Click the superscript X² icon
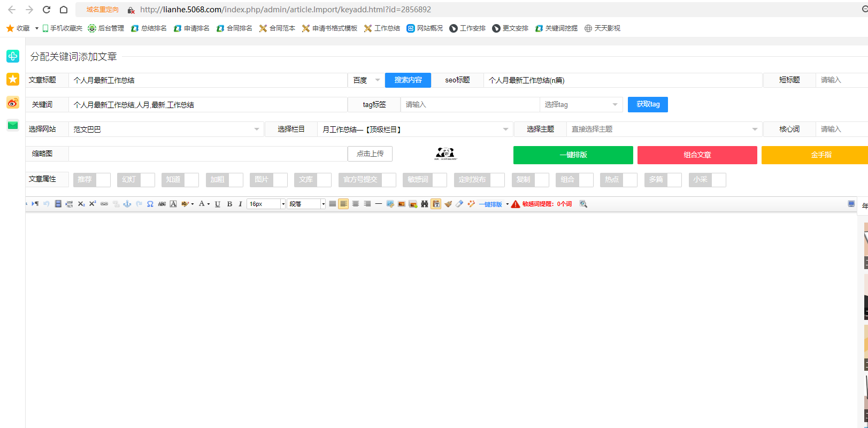The width and height of the screenshot is (868, 428). (x=93, y=204)
